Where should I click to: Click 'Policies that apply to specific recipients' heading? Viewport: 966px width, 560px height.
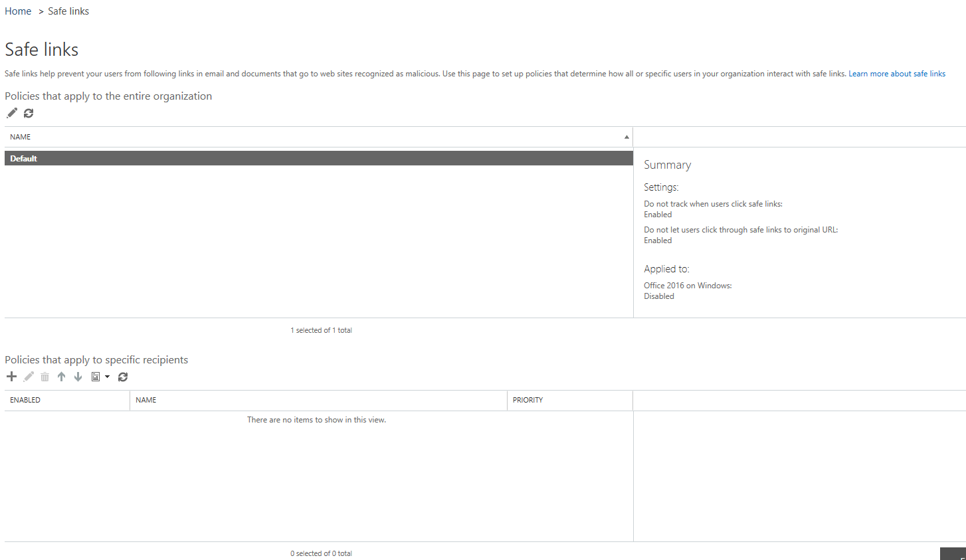click(96, 359)
